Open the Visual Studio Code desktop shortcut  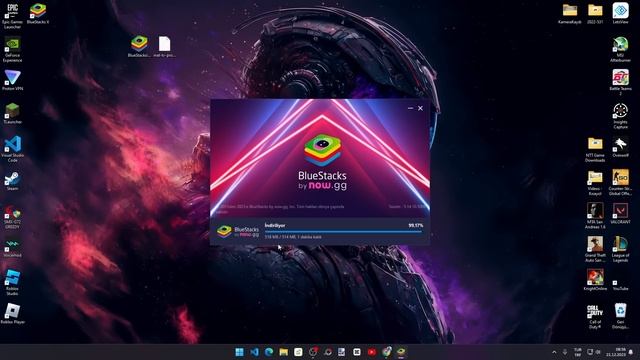tap(12, 149)
